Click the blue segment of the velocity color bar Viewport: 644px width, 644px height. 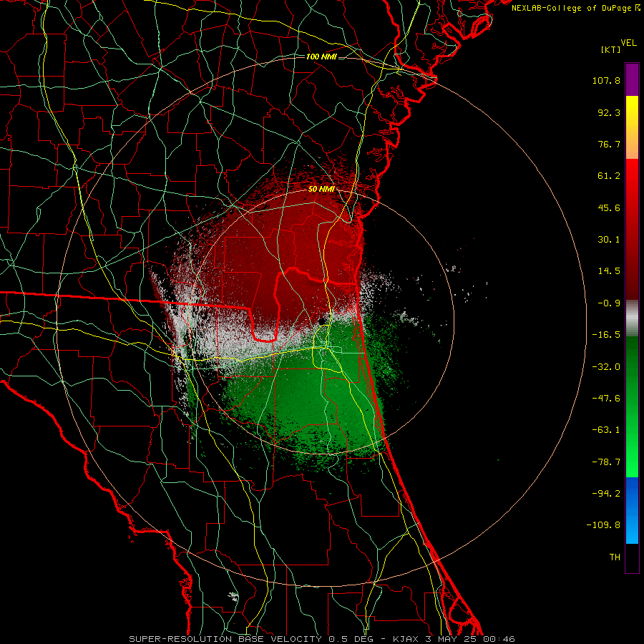coord(632,510)
